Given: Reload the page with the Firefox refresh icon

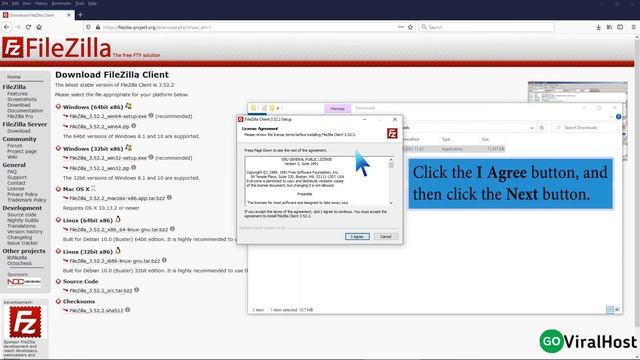Looking at the screenshot, I should coord(28,27).
